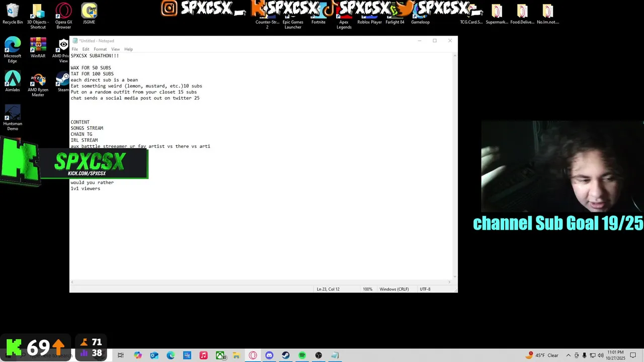Click Notepad scrollbar down arrow
644x362 pixels.
pos(455,276)
